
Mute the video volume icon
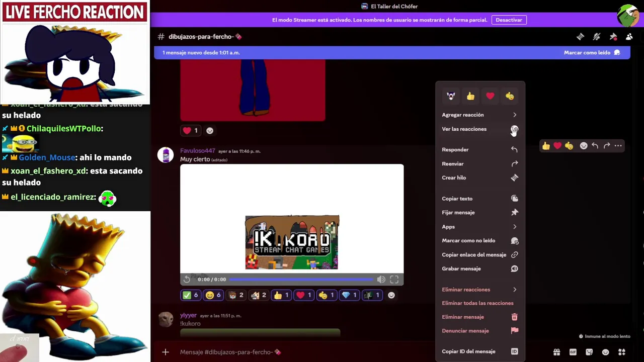pos(381,280)
